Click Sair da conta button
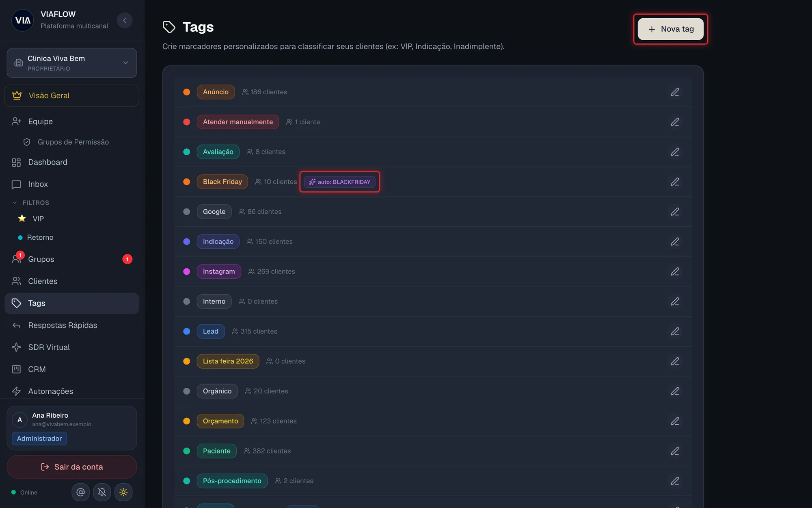812x508 pixels. point(72,467)
